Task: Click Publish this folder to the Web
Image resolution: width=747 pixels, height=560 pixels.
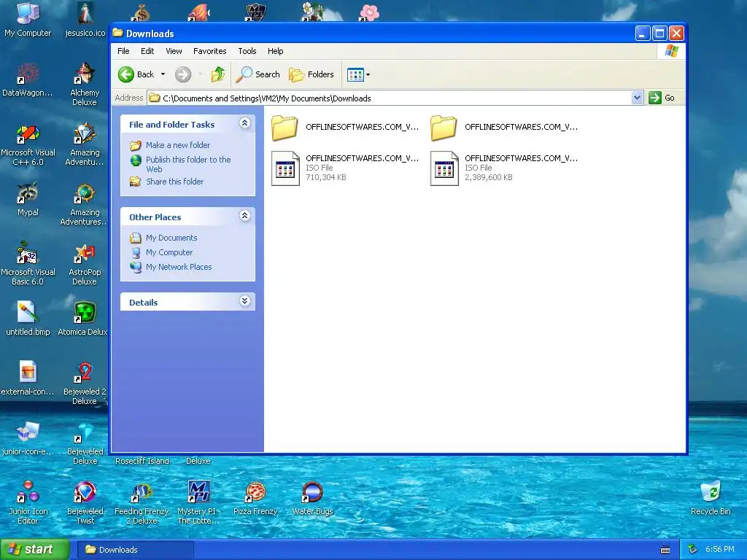Action: tap(188, 164)
